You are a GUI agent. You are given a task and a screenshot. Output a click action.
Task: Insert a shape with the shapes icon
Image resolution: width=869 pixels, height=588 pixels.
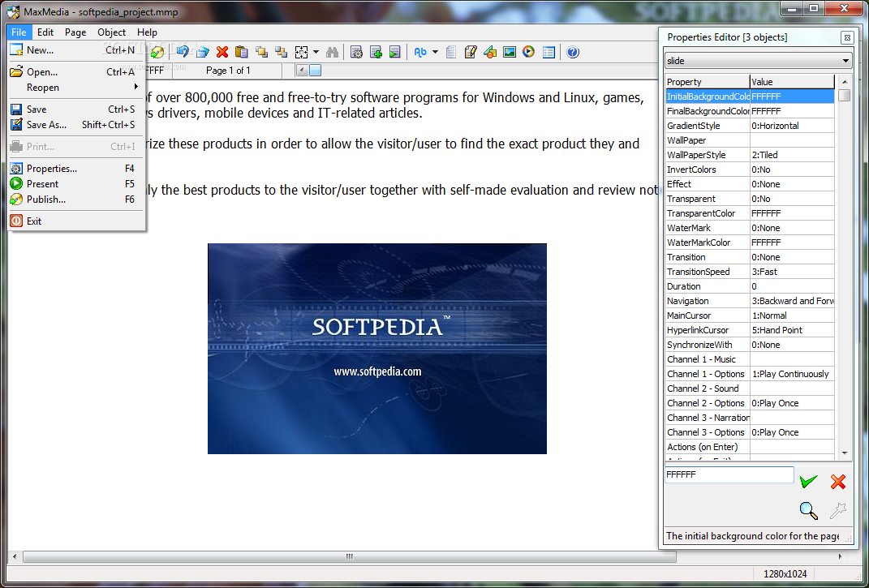point(490,52)
